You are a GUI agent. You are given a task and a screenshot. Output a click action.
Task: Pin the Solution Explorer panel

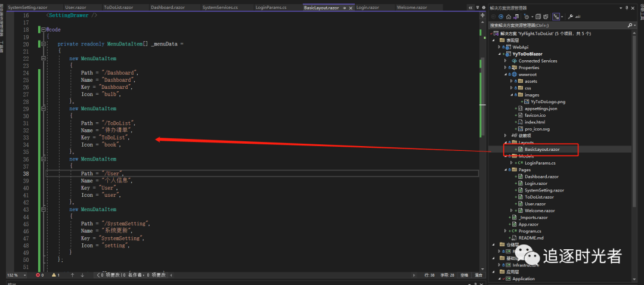coord(627,8)
